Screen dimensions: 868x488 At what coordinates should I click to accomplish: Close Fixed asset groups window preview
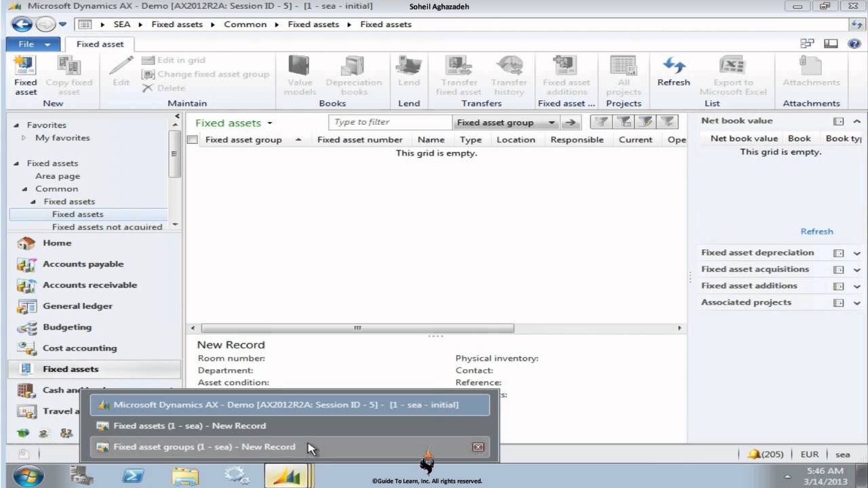(x=478, y=447)
